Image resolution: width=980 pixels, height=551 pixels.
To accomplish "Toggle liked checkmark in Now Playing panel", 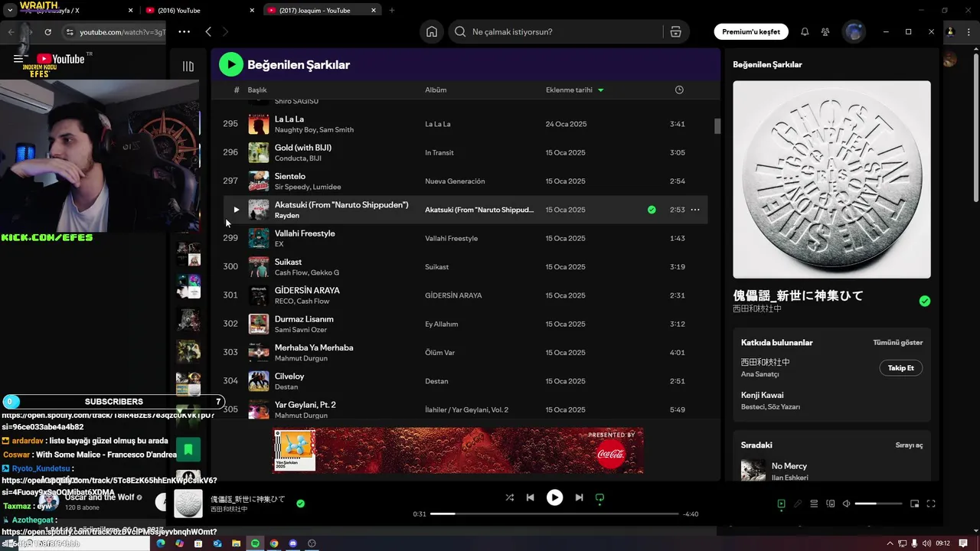I will click(925, 301).
